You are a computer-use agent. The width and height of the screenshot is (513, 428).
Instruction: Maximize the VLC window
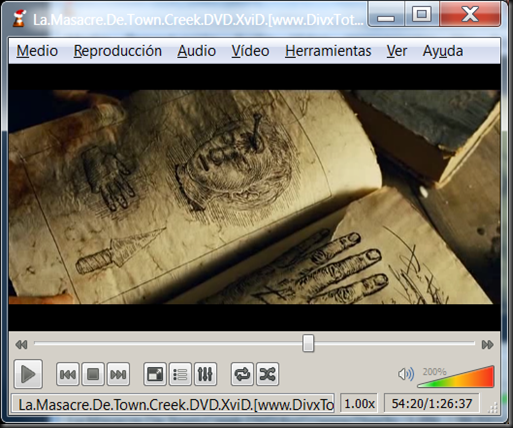422,15
